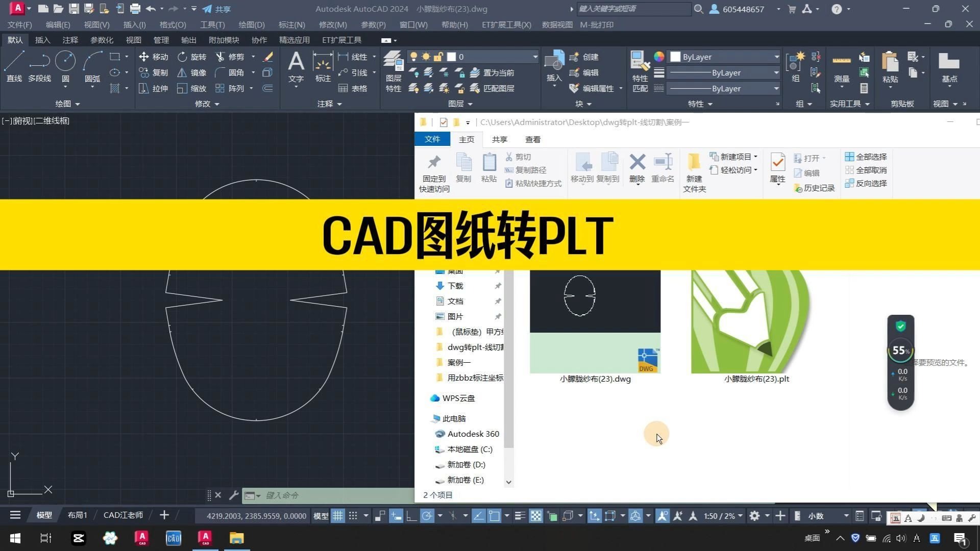This screenshot has width=980, height=551.
Task: Click the Measure tool icon
Action: click(841, 61)
